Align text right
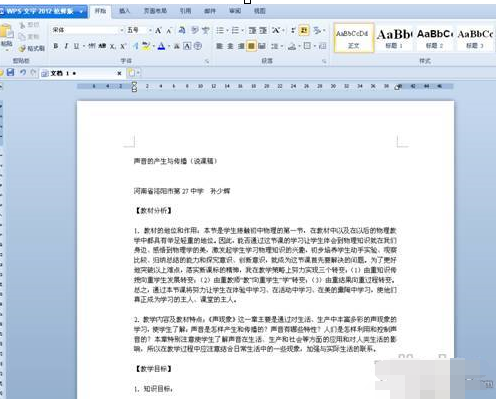 [x=241, y=46]
